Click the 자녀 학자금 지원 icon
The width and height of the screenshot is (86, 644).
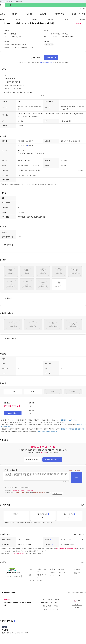tap(75, 271)
